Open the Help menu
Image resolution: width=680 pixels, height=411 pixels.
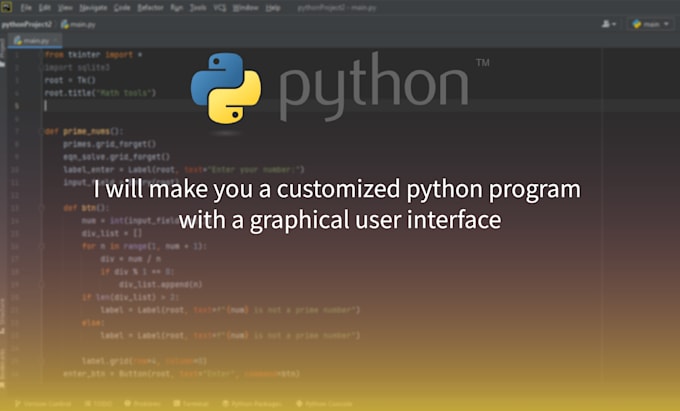(272, 8)
